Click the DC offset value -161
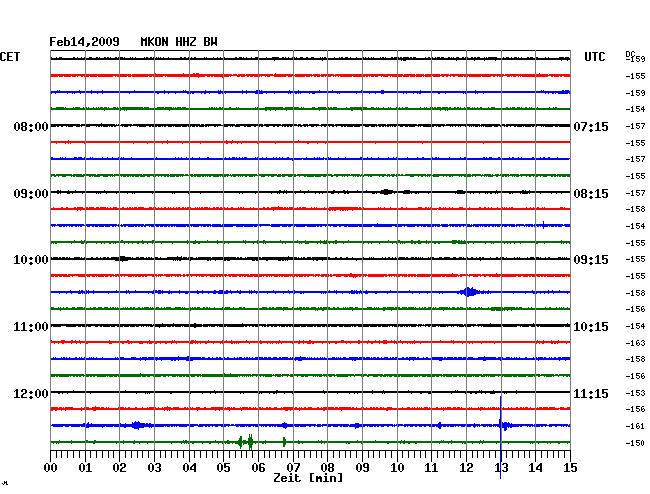Viewport: 650px width, 494px height. coord(635,426)
